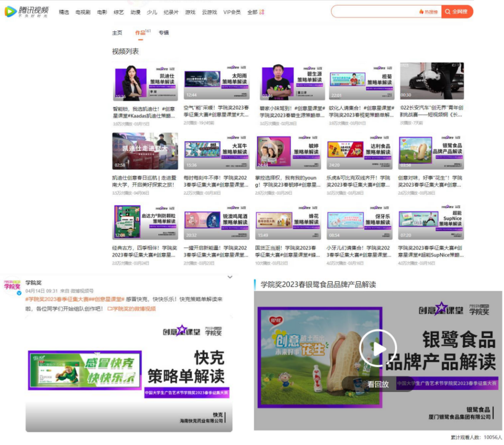Screen dimensions: 504x445
Task: Open the 电视剧 navigation item
Action: pyautogui.click(x=83, y=12)
